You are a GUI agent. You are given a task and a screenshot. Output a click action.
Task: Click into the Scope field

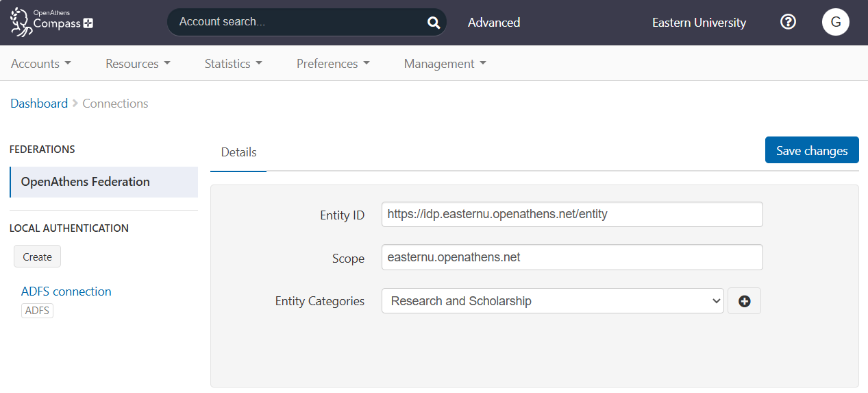(x=572, y=257)
